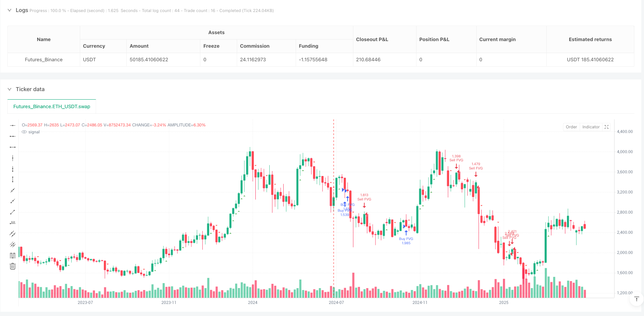Select the horizontal ray line drawing tool
This screenshot has height=316, width=644.
point(13,136)
